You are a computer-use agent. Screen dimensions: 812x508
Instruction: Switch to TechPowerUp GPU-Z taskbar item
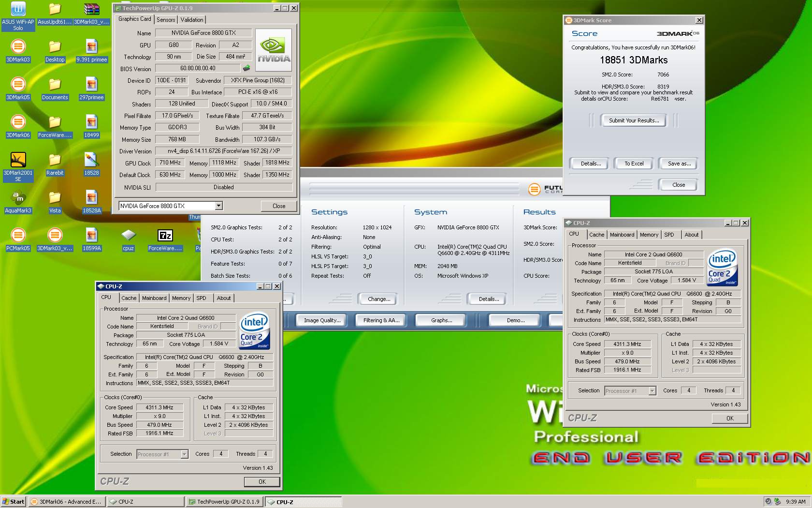tap(225, 502)
